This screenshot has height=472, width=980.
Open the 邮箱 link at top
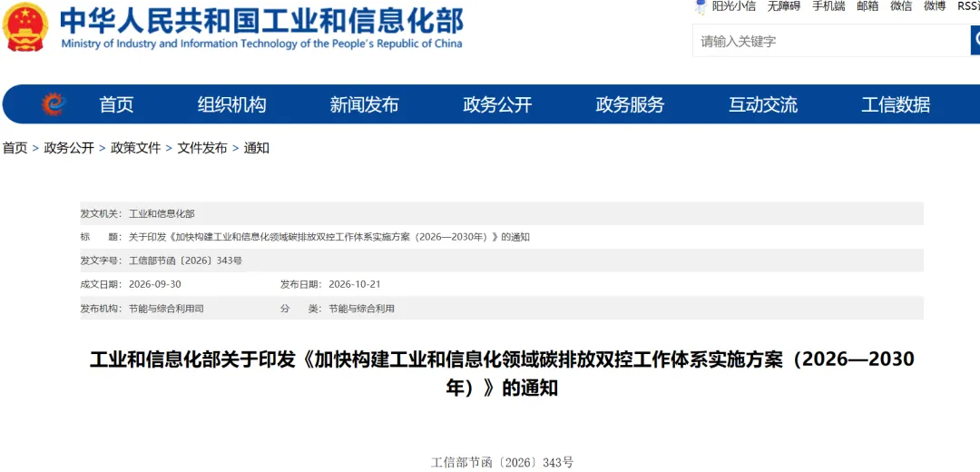(867, 6)
